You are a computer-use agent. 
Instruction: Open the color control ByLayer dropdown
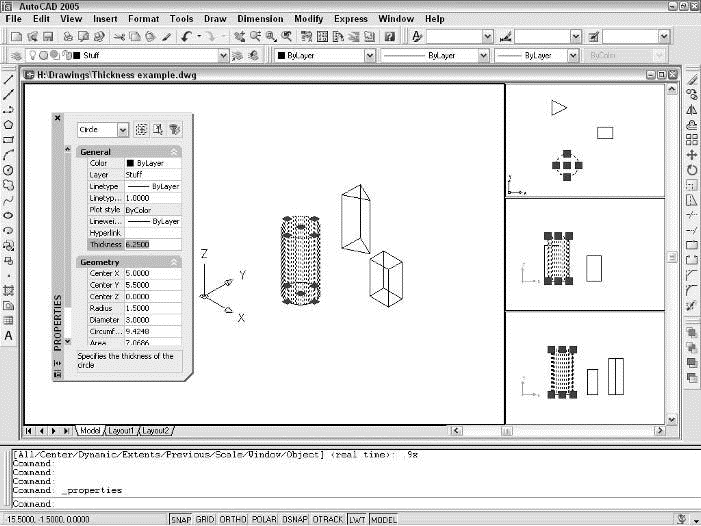(369, 55)
